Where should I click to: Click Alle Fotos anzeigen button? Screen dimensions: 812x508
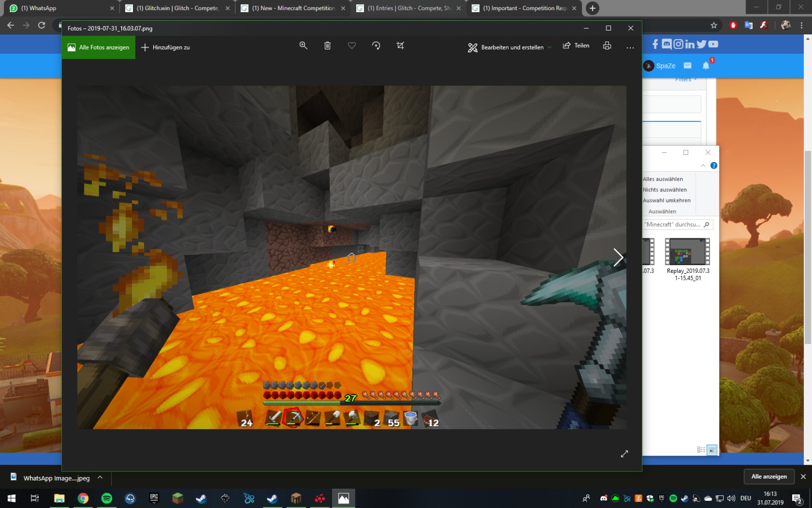point(99,47)
